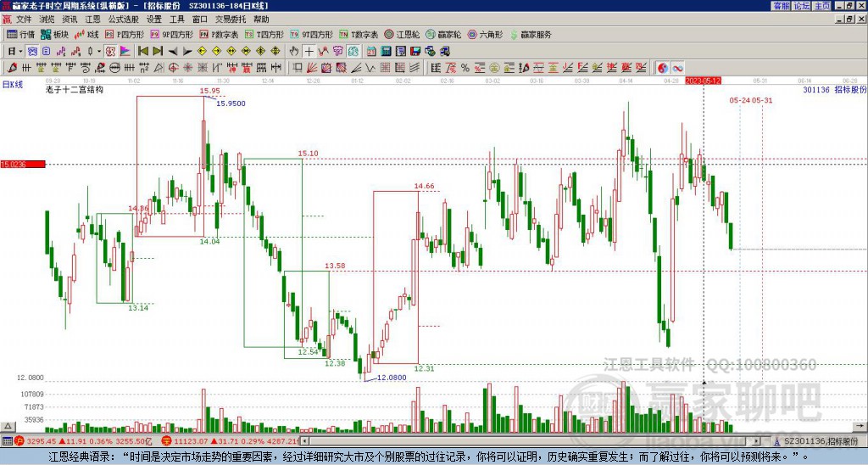The height and width of the screenshot is (465, 868).
Task: Open the P数字表 tool
Action: coord(219,34)
